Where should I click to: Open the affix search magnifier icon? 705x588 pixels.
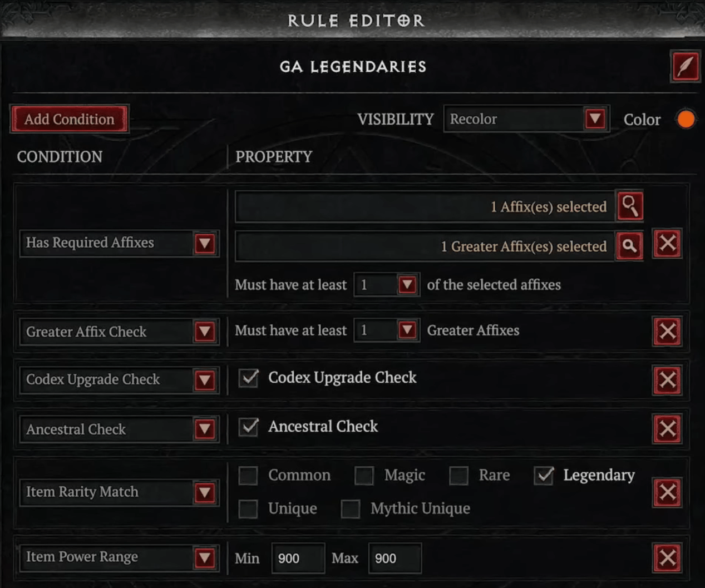pyautogui.click(x=630, y=206)
